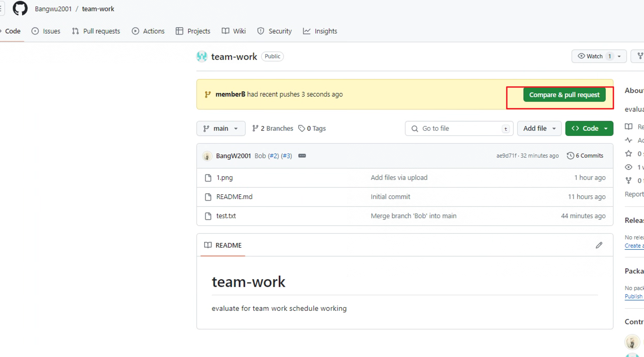Click the clock history icon beside 6 Commits
Viewport: 644px width, 357px height.
pyautogui.click(x=571, y=156)
